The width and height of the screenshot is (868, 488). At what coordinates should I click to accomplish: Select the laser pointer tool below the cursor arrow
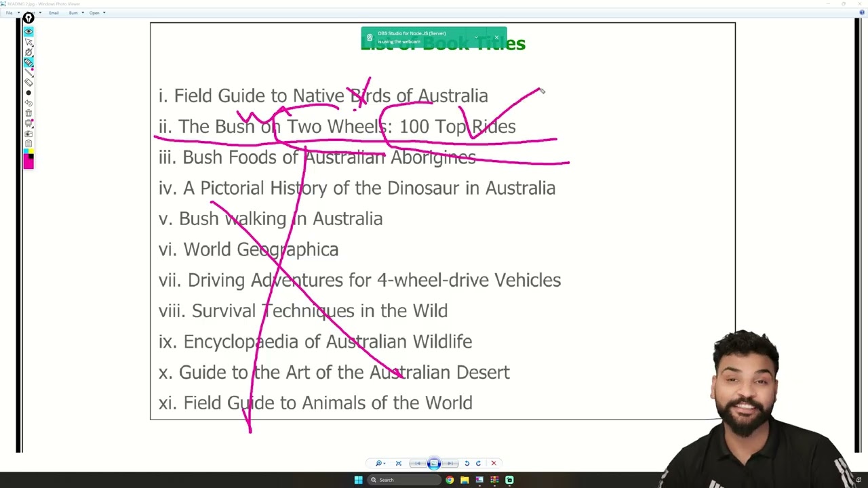pos(28,52)
